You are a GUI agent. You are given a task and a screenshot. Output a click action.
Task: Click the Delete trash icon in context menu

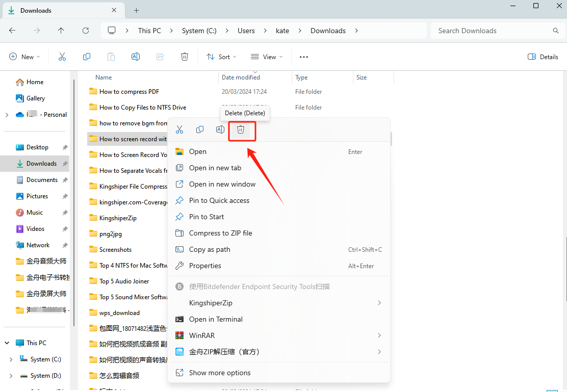coord(241,130)
